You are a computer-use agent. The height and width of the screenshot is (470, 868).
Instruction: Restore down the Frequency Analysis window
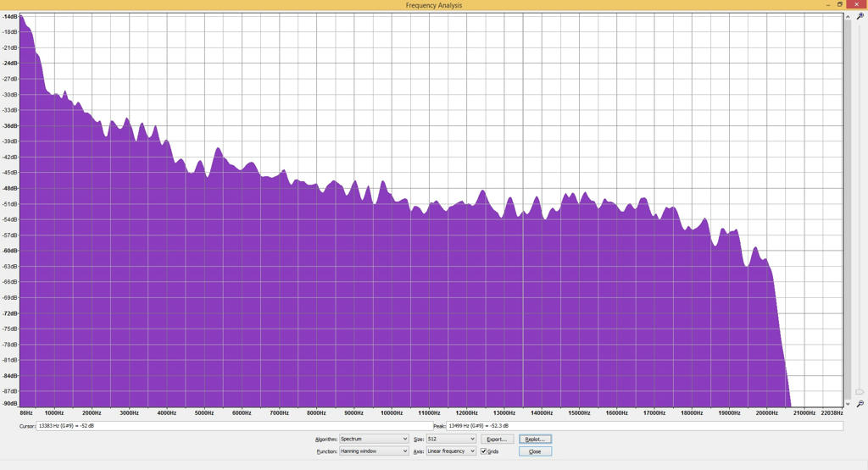pyautogui.click(x=840, y=5)
